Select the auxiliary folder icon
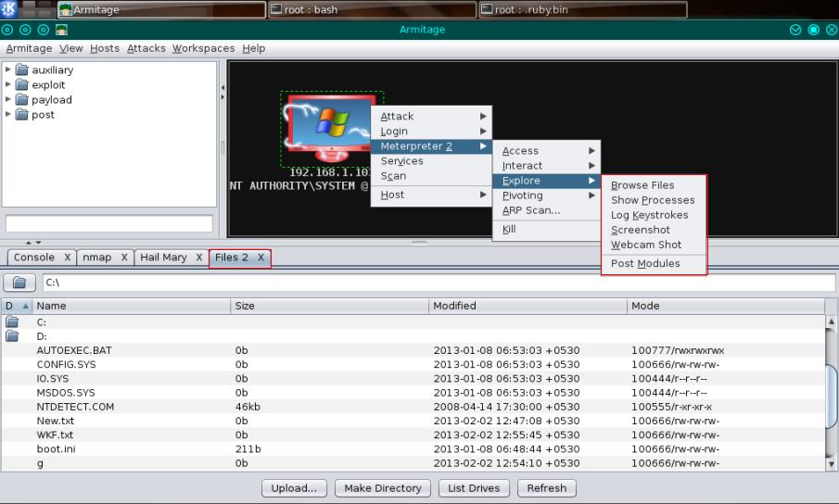Image resolution: width=839 pixels, height=504 pixels. pos(22,69)
